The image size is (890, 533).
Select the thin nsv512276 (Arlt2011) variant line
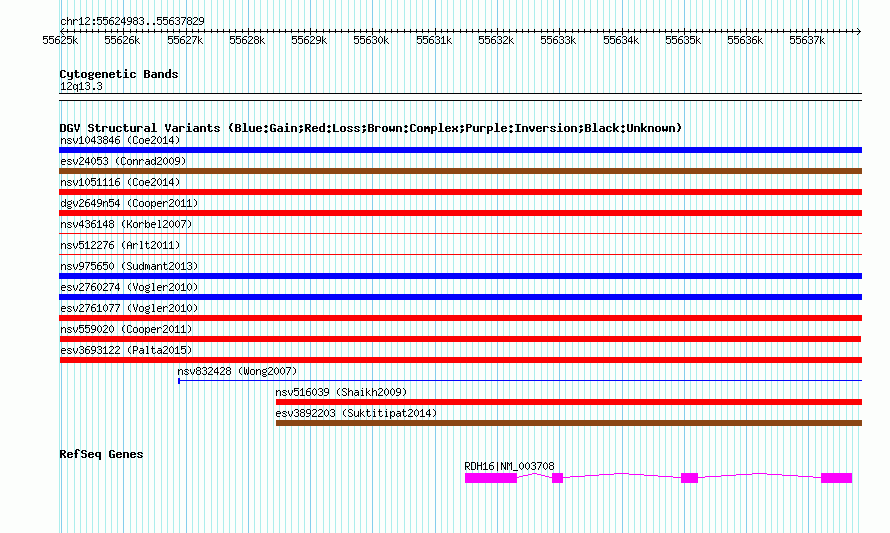(460, 254)
